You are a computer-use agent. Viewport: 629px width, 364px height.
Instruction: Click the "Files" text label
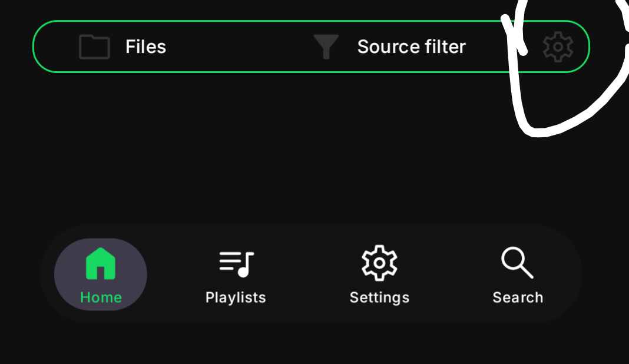(145, 47)
